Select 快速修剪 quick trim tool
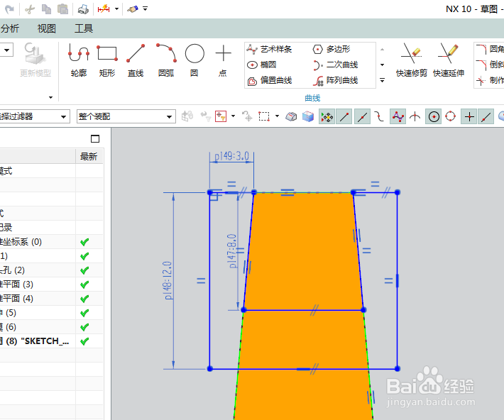The image size is (504, 420). point(412,60)
